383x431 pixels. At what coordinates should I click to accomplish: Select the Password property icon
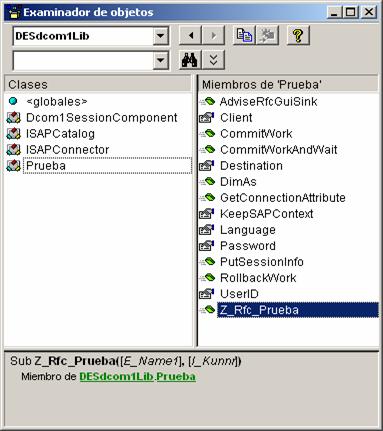pos(206,246)
